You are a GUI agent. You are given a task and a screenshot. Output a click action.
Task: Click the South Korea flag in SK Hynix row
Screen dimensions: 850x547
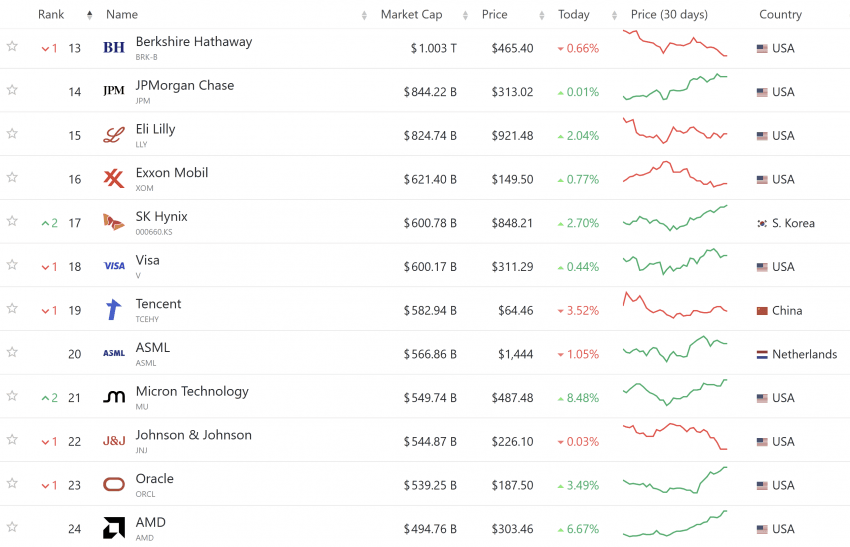pos(762,223)
